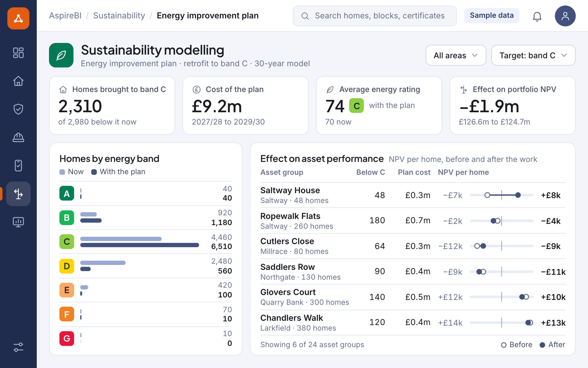Open the hard hat repairs icon in sidebar
The image size is (588, 368).
[x=18, y=137]
